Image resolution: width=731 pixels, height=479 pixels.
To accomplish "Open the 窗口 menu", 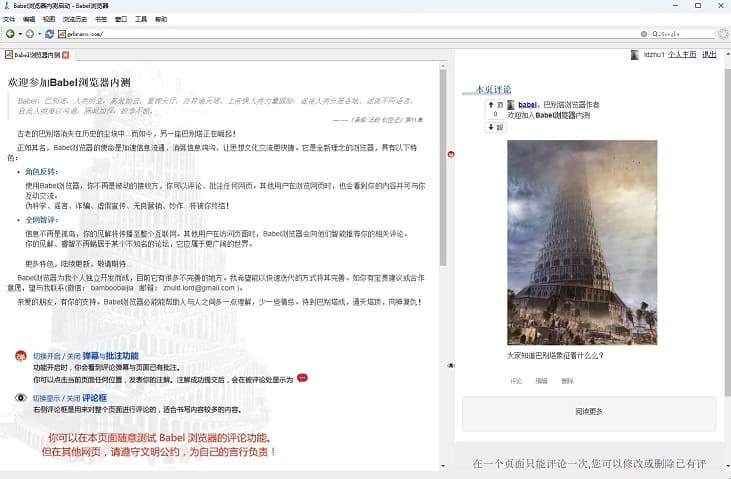I will 121,19.
